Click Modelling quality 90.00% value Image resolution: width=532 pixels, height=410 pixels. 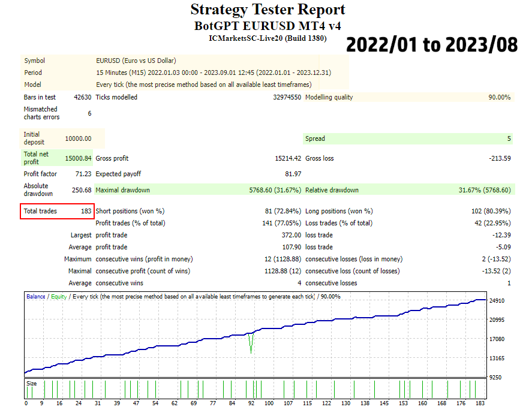pos(500,97)
